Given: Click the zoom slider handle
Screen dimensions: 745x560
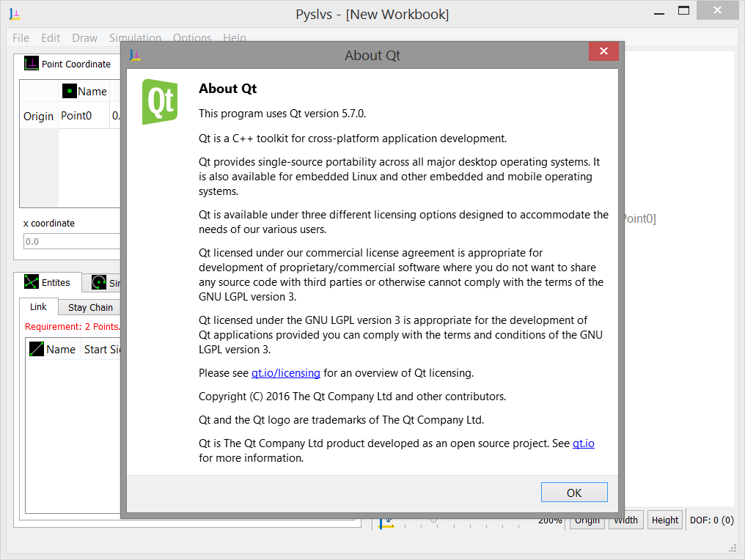Looking at the screenshot, I should coord(433,520).
